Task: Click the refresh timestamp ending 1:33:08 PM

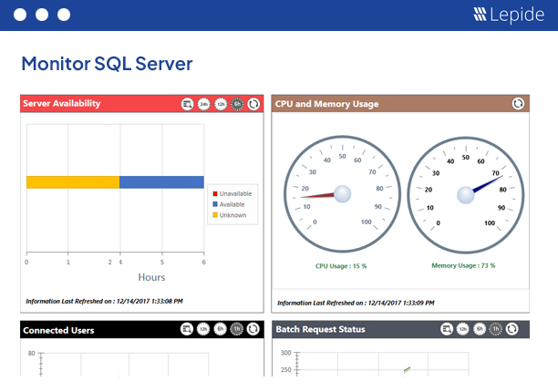Action: coord(104,301)
